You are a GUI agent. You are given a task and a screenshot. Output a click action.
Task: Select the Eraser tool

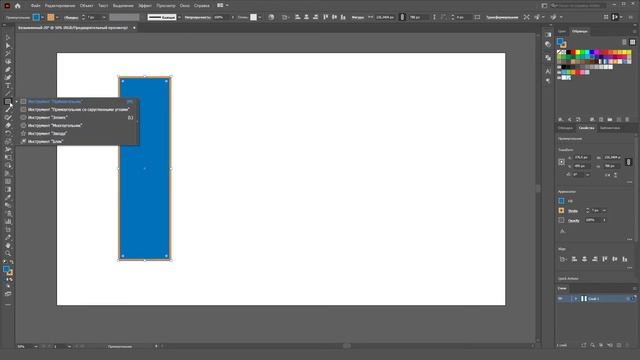click(x=8, y=125)
